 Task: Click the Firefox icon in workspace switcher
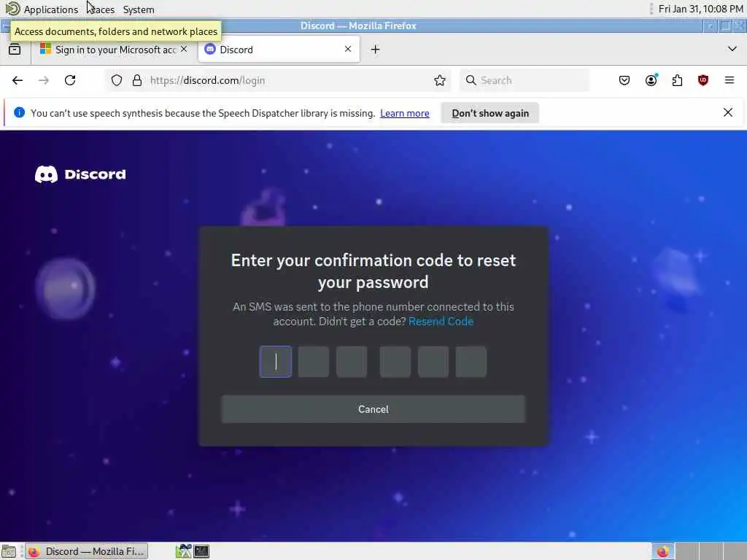pyautogui.click(x=662, y=551)
